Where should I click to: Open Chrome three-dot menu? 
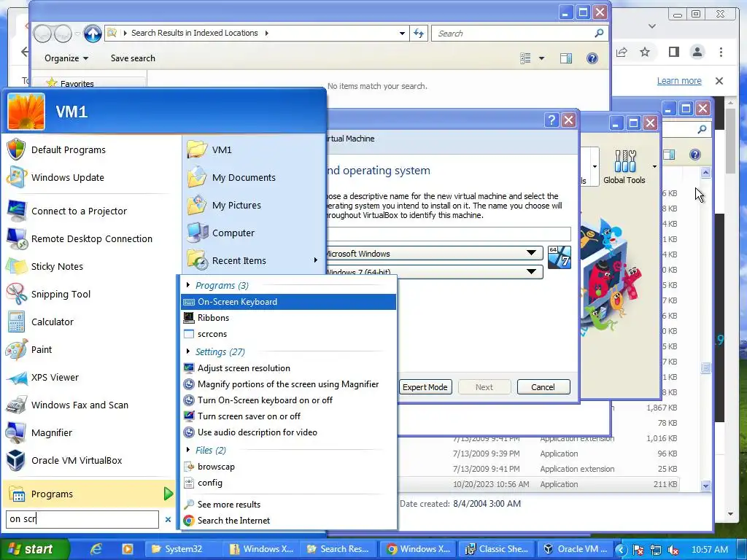[x=721, y=52]
